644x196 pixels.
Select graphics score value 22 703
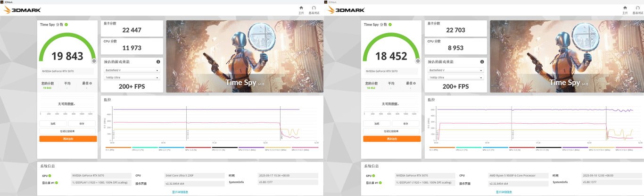pyautogui.click(x=456, y=30)
